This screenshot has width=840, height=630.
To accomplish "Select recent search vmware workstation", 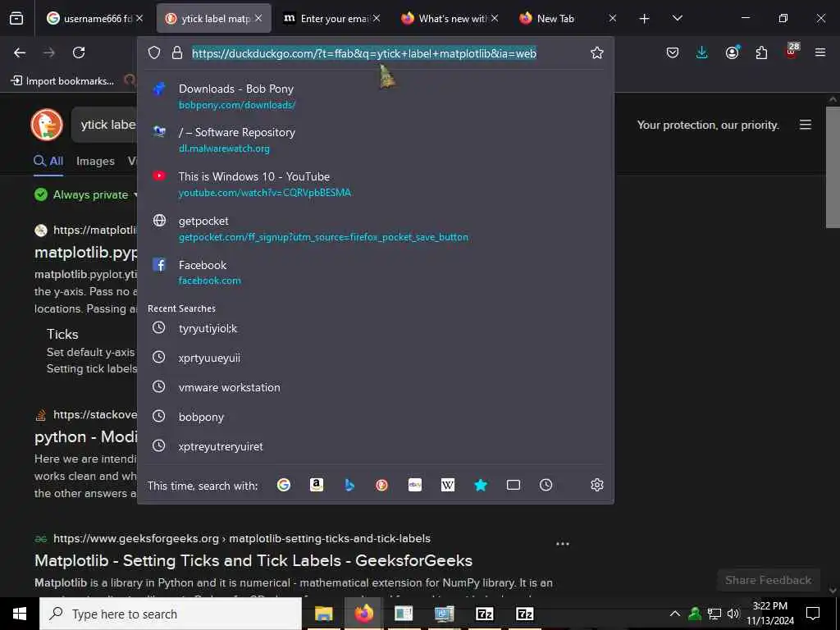I will 375,387.
